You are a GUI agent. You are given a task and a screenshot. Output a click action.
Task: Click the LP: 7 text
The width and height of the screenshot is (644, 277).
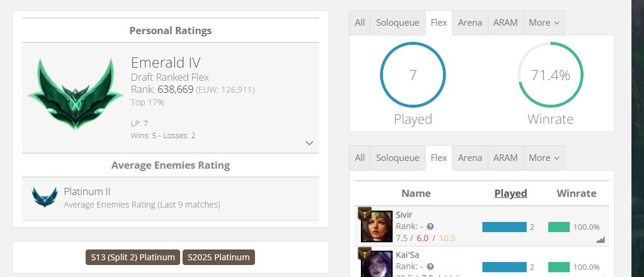click(139, 123)
